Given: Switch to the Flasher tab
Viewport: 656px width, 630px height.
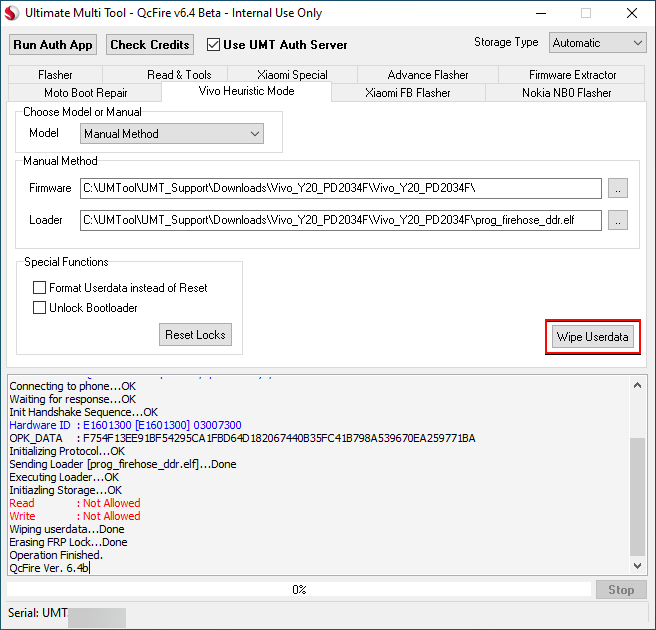Looking at the screenshot, I should (55, 75).
